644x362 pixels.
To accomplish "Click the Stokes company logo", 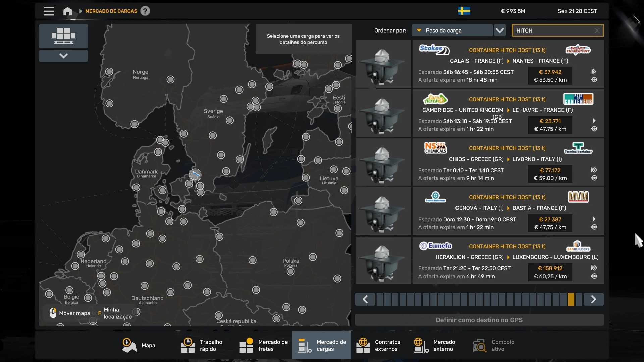I will point(434,50).
